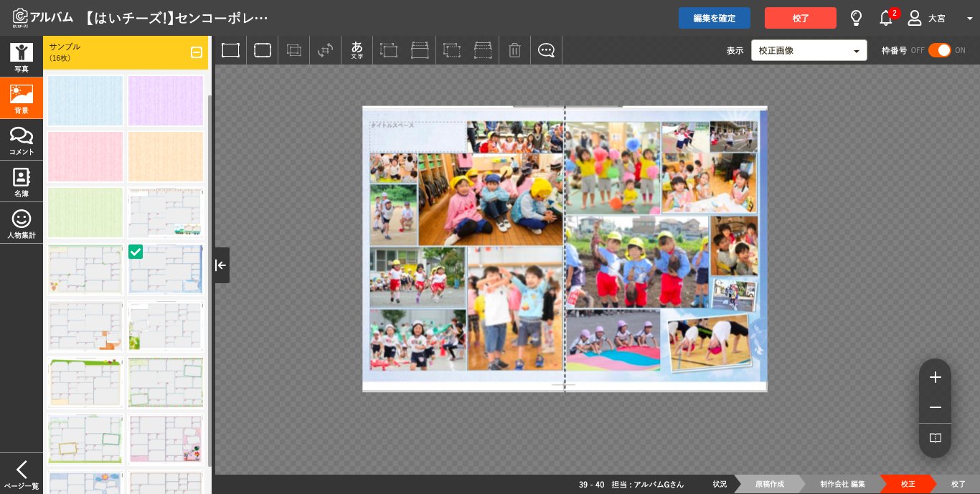Collapse the サンプル section with minus icon
This screenshot has width=980, height=494.
coord(196,52)
